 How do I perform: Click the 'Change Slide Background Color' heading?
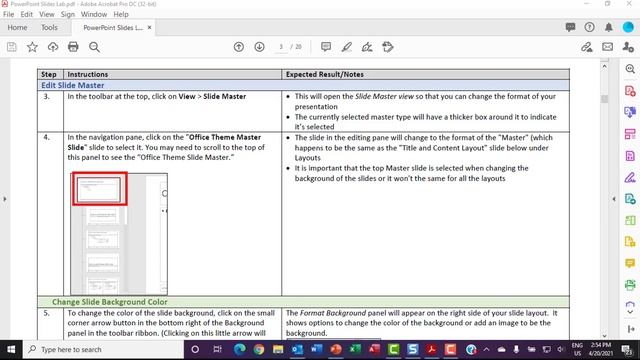tap(109, 302)
